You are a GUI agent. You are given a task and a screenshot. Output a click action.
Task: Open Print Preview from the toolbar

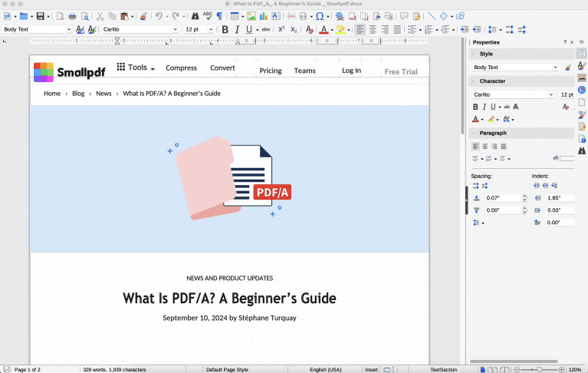85,16
